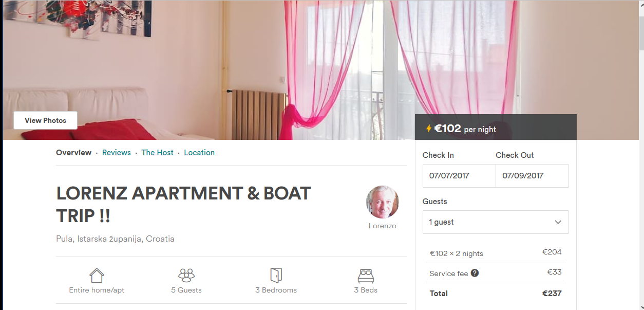Go to The Host section
This screenshot has height=310, width=644.
[x=157, y=153]
